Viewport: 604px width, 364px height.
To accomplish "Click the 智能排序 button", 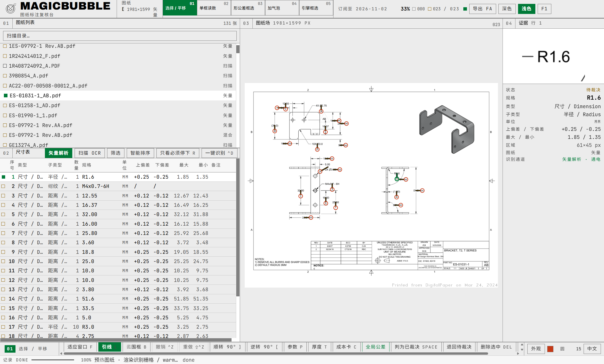I will point(140,153).
